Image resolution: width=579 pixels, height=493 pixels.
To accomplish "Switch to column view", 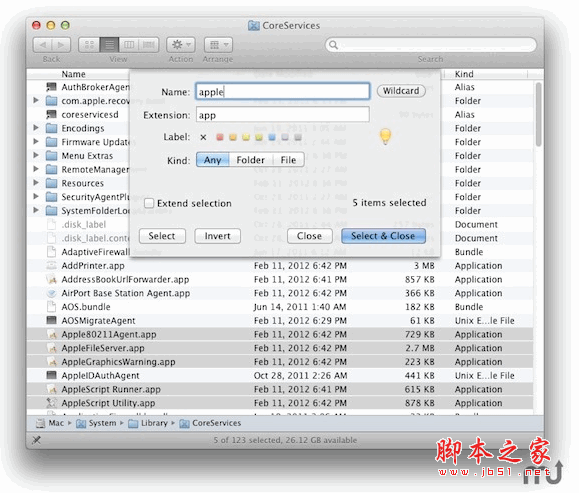I will coord(129,45).
